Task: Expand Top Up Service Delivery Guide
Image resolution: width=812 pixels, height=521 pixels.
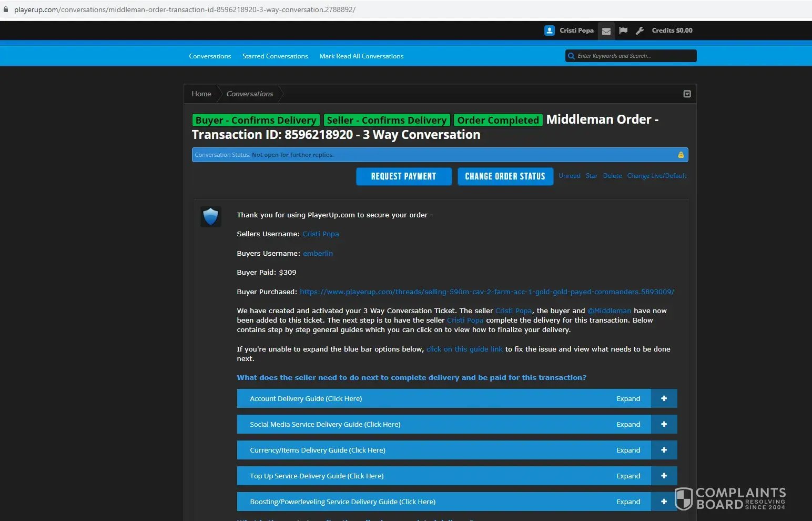Action: (x=457, y=476)
